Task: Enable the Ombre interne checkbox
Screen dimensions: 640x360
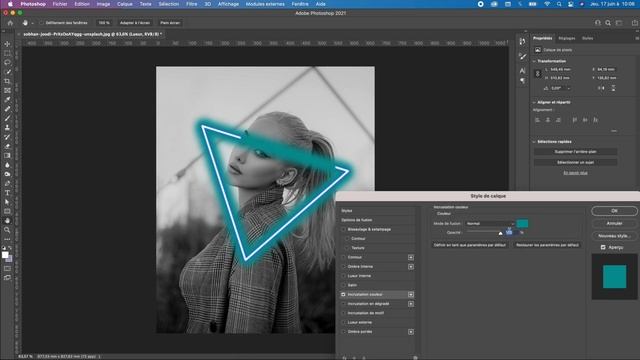Action: (343, 267)
